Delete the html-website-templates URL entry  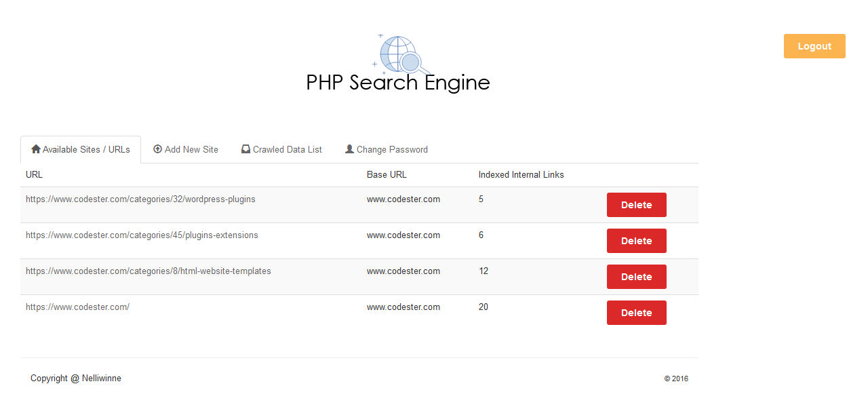636,277
